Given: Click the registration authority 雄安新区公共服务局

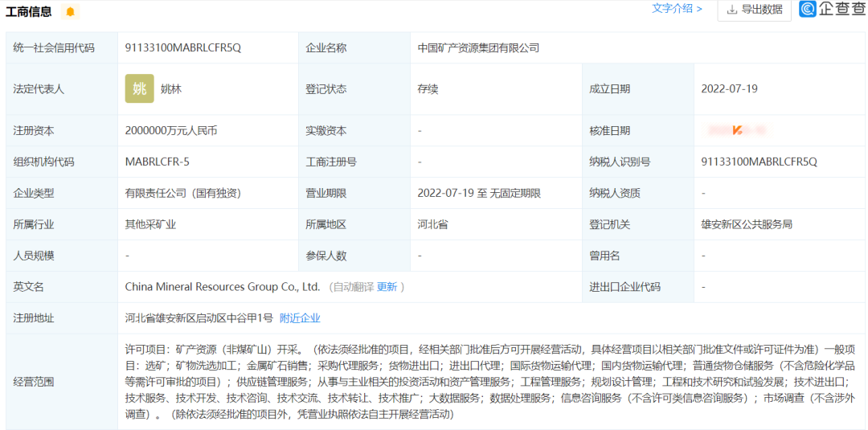Looking at the screenshot, I should [x=747, y=224].
